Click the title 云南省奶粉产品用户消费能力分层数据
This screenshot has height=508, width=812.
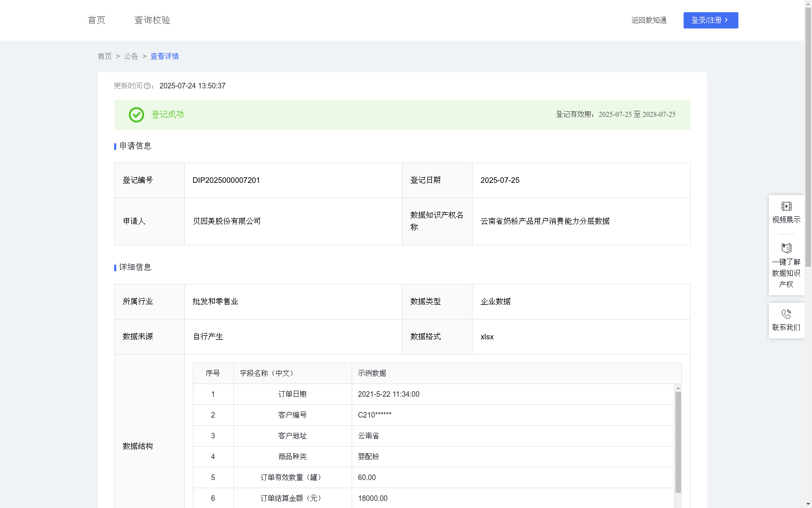(x=545, y=221)
